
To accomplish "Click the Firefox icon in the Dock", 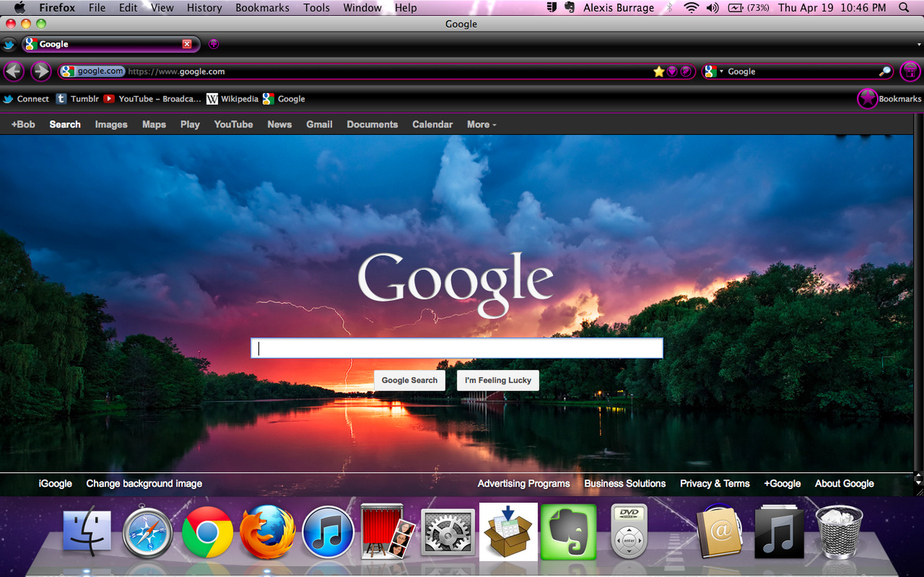I will click(267, 532).
